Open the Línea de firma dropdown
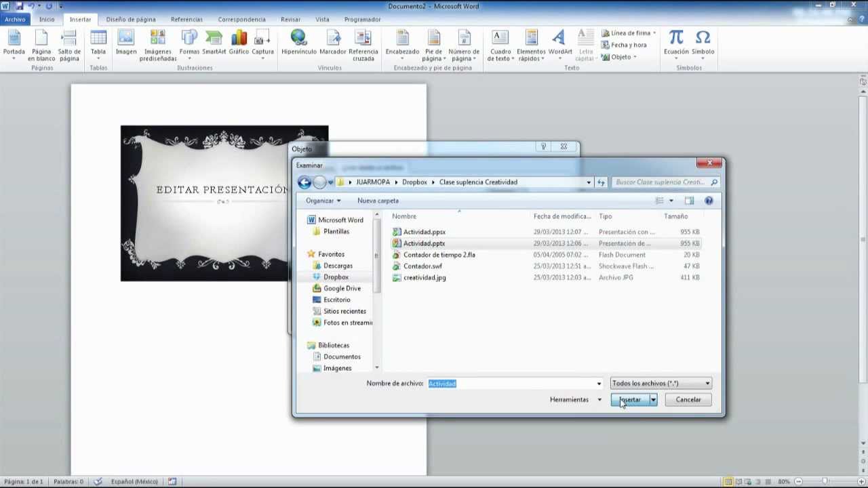The image size is (868, 488). [654, 33]
